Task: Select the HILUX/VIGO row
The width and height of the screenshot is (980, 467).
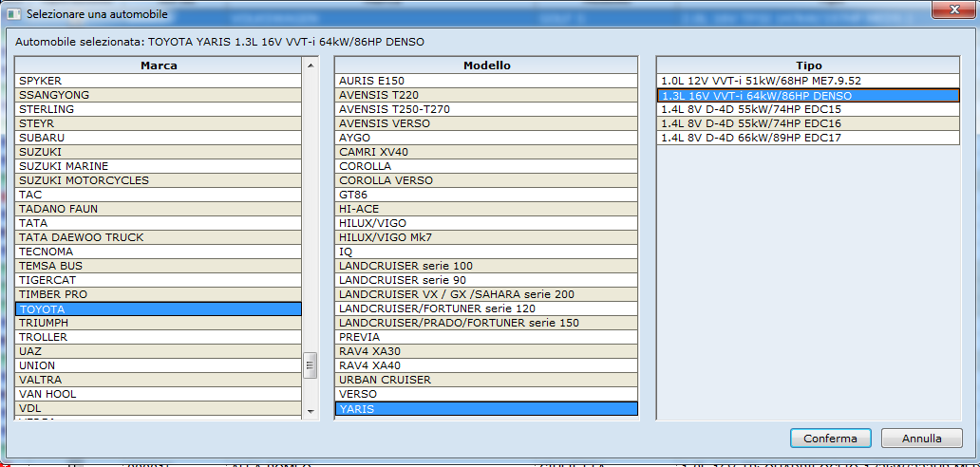Action: 486,223
